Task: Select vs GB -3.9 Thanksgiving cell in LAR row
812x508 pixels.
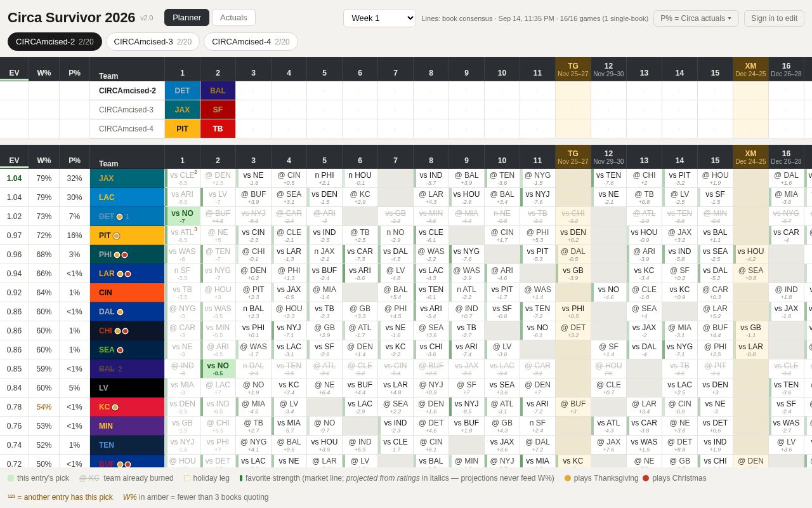Action: [x=573, y=274]
